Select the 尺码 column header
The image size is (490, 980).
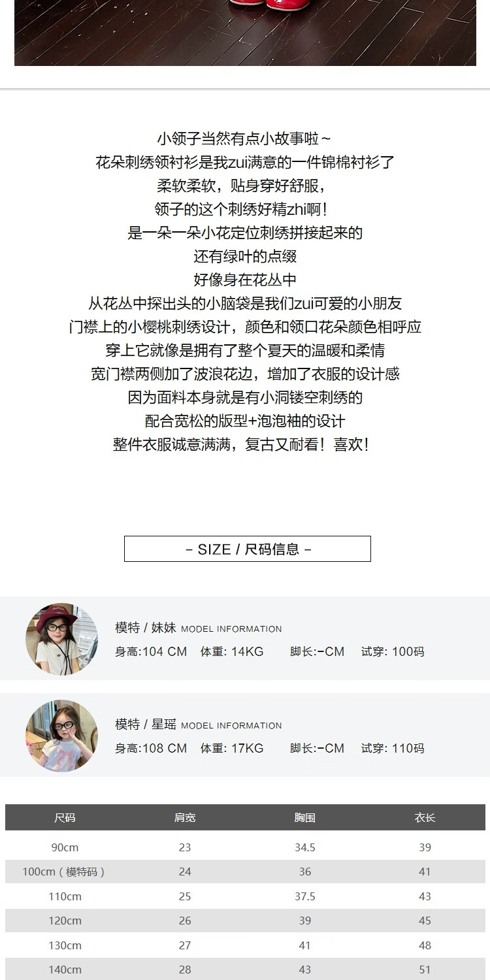(65, 817)
